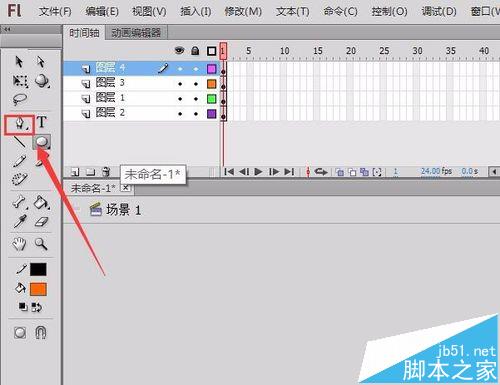Toggle Edit Multiple Frames
Viewport: 500px width, 385px height.
pyautogui.click(x=365, y=172)
